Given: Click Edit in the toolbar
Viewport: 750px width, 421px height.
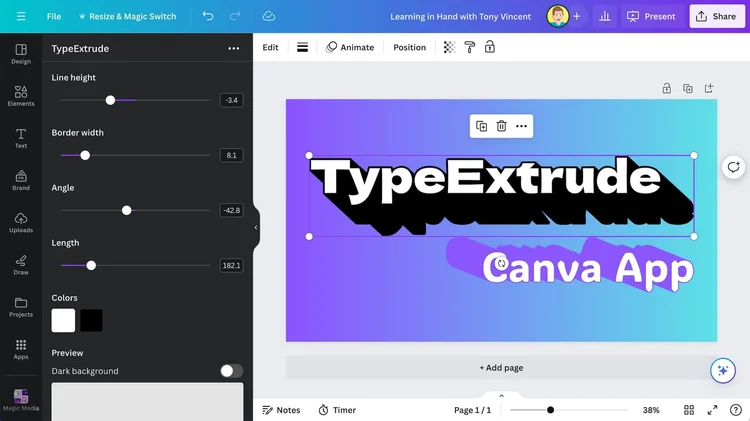Looking at the screenshot, I should (x=270, y=47).
